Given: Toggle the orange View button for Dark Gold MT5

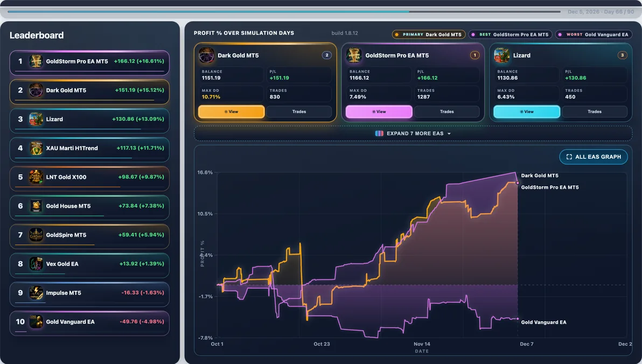Looking at the screenshot, I should (232, 112).
